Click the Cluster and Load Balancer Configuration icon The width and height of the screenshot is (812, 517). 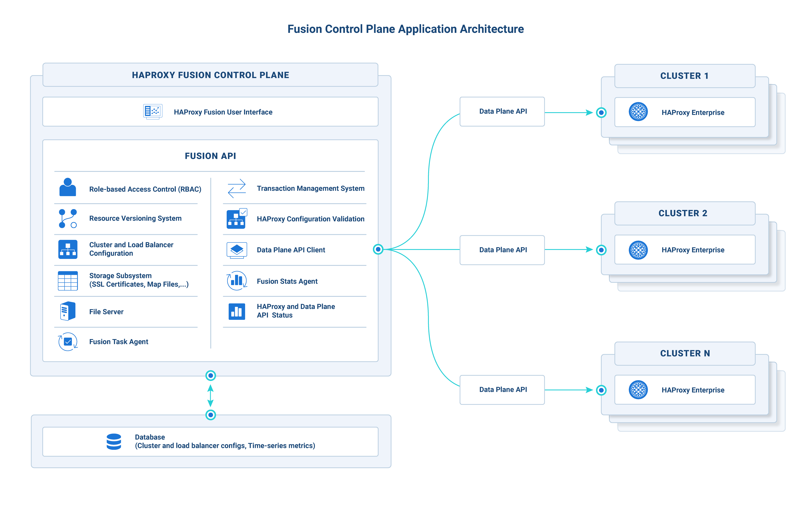[68, 249]
